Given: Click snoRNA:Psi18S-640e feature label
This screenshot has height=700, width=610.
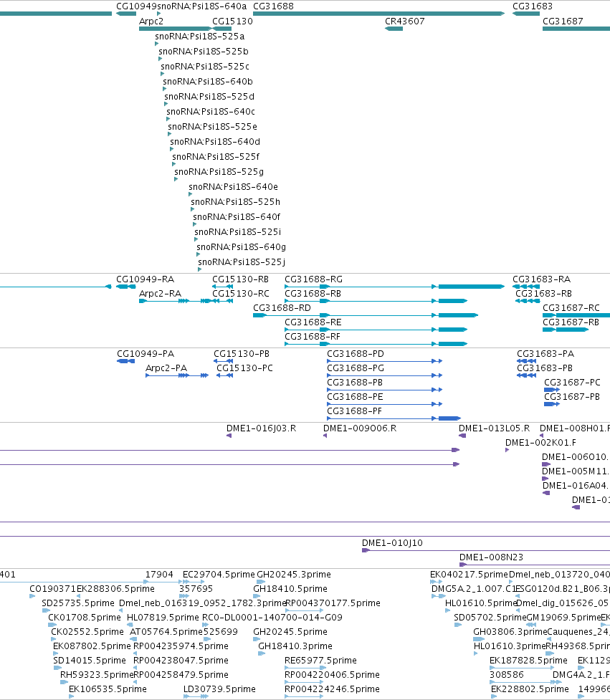Looking at the screenshot, I should click(x=233, y=186).
